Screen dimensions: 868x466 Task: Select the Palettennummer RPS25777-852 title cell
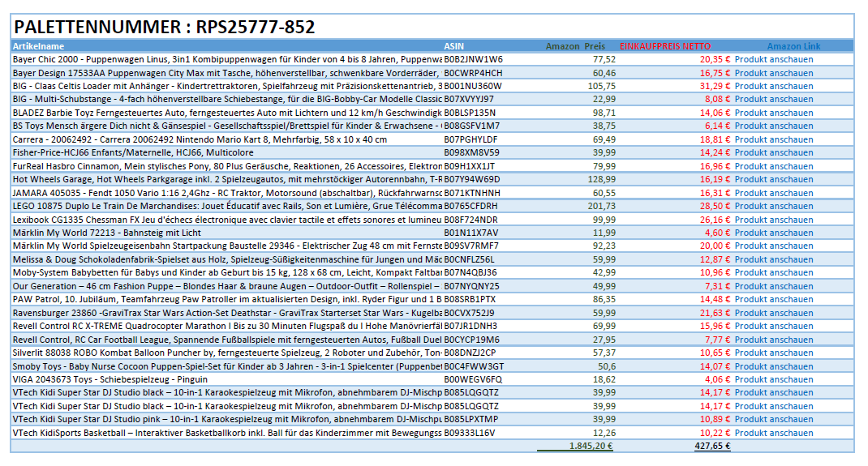point(165,27)
